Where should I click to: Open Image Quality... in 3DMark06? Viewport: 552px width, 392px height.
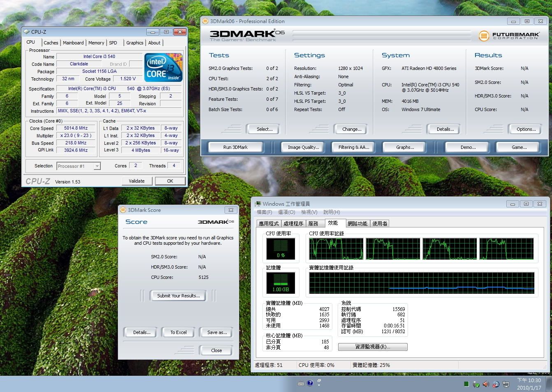click(x=304, y=147)
